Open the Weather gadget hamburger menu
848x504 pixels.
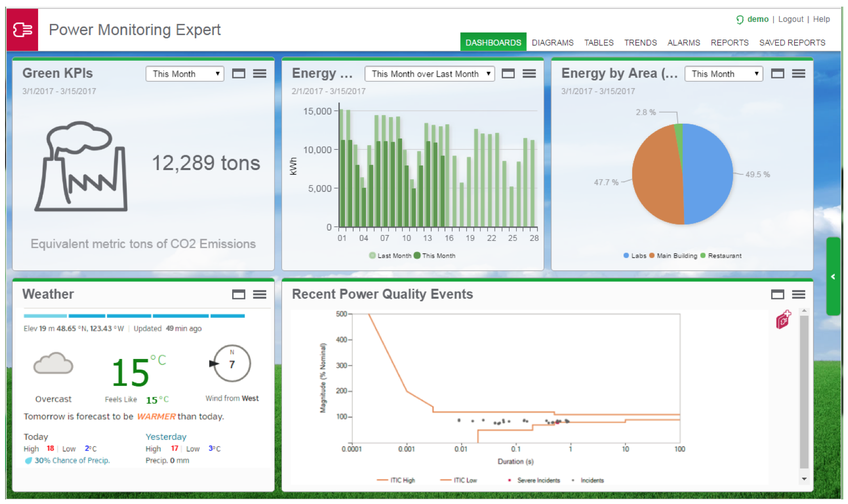tap(260, 294)
